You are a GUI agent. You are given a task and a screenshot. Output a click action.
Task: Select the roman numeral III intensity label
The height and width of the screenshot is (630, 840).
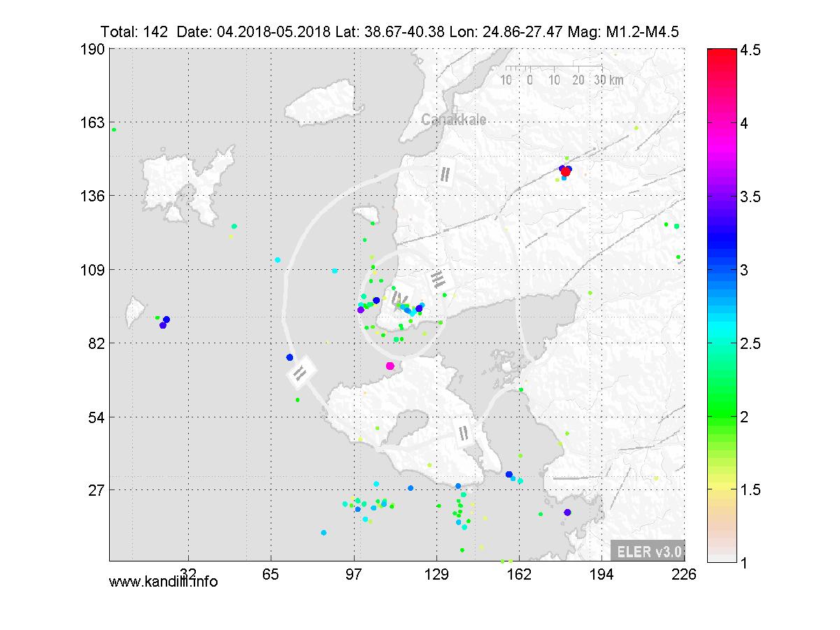tap(439, 279)
